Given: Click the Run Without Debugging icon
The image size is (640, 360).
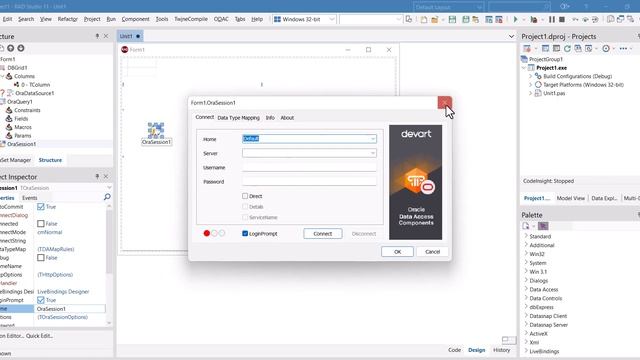Looking at the screenshot, I should tap(533, 19).
